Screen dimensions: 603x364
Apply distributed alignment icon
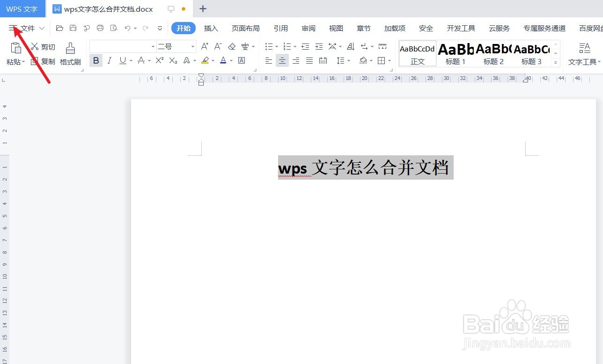[x=323, y=60]
